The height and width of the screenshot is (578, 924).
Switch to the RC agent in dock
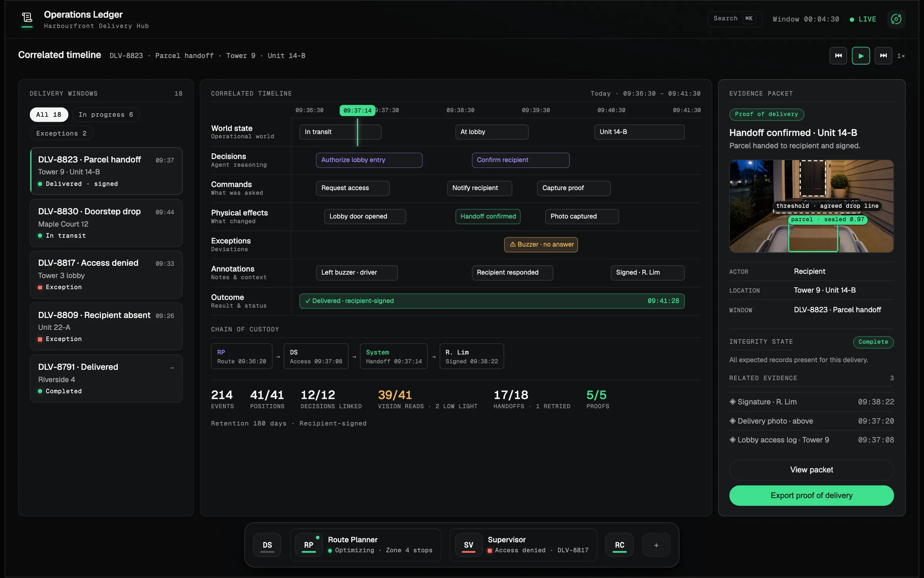619,545
